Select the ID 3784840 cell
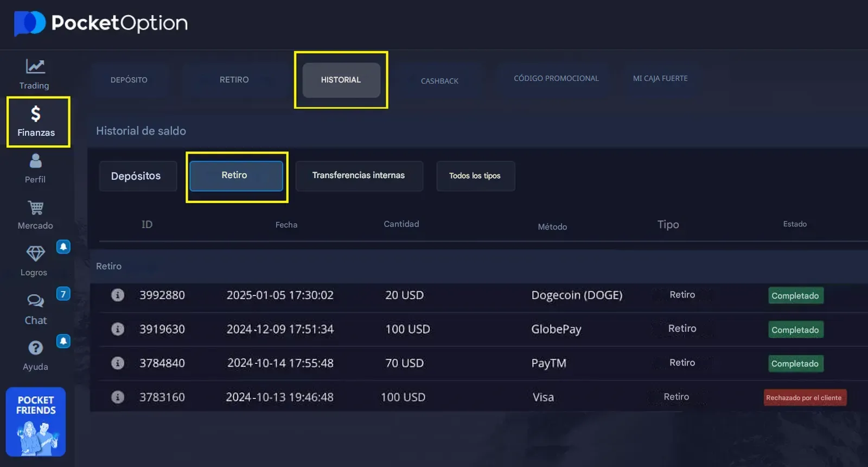Viewport: 868px width, 467px height. tap(162, 363)
